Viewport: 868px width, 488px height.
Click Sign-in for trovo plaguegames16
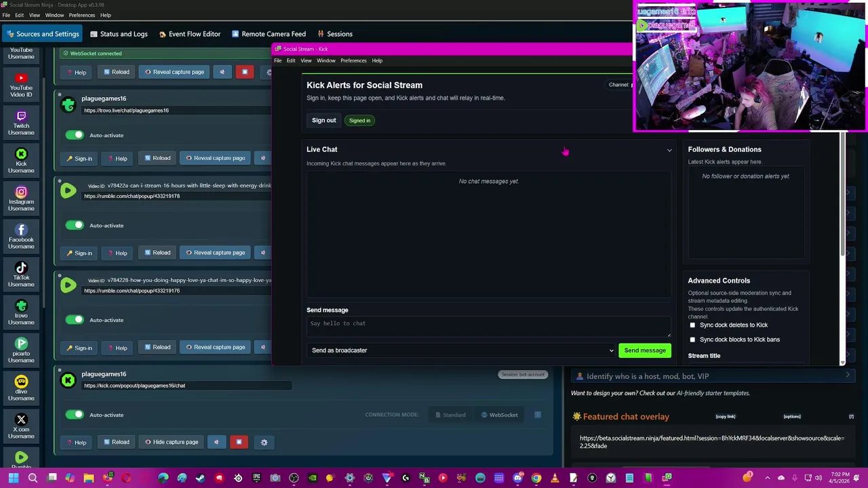79,159
